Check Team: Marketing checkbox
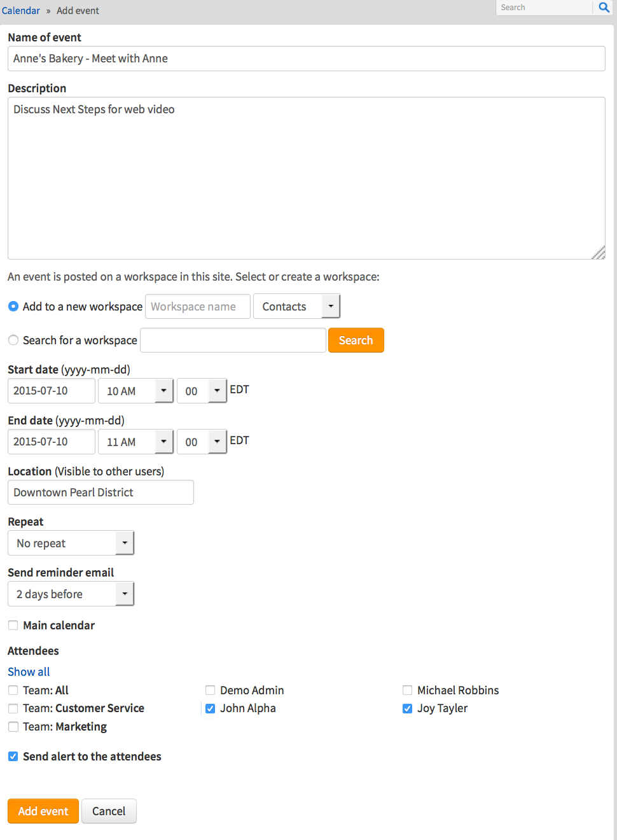Viewport: 617px width, 840px height. tap(13, 727)
